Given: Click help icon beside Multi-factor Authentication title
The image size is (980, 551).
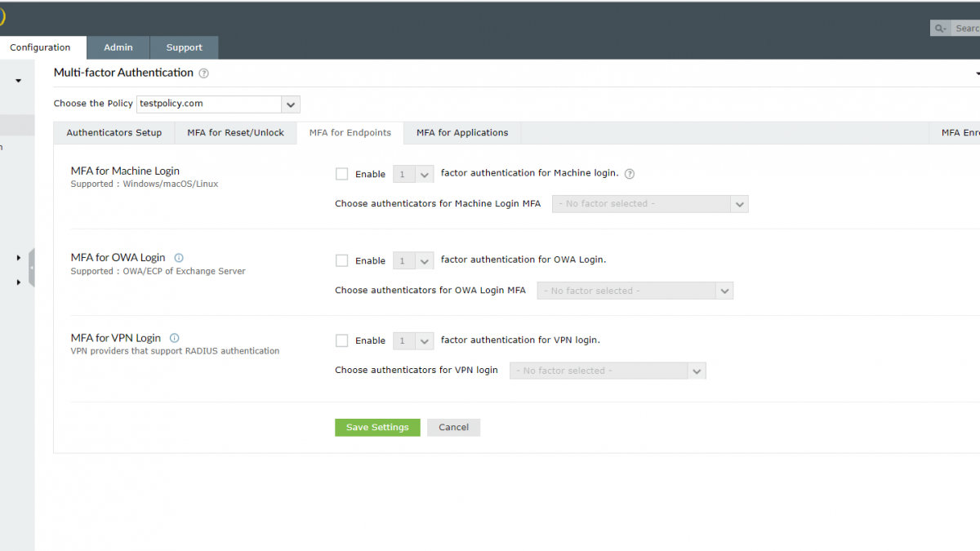Looking at the screenshot, I should point(204,73).
